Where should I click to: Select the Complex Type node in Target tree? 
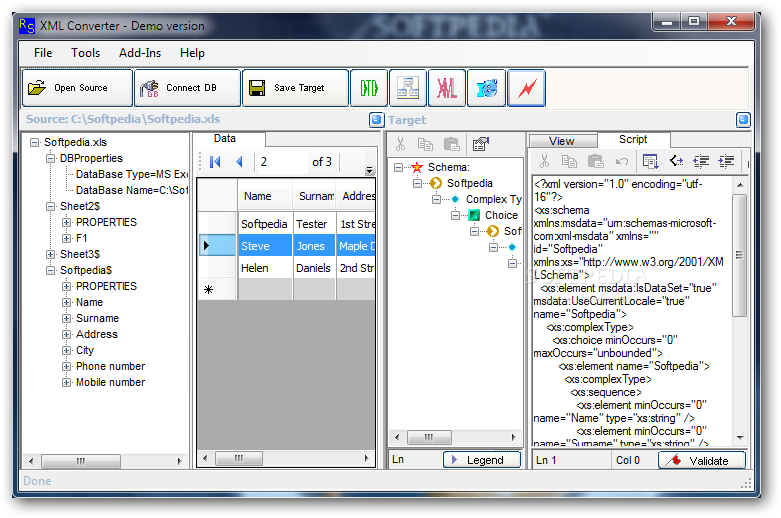coord(493,199)
